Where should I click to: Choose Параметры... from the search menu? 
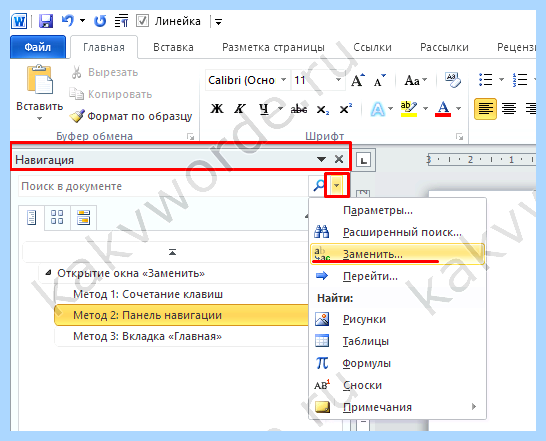pos(397,210)
